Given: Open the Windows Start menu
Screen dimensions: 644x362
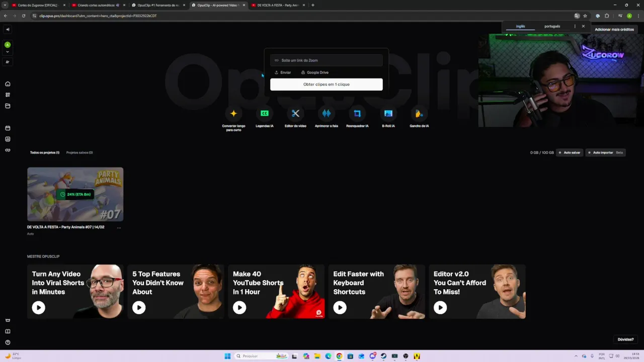Looking at the screenshot, I should tap(227, 356).
